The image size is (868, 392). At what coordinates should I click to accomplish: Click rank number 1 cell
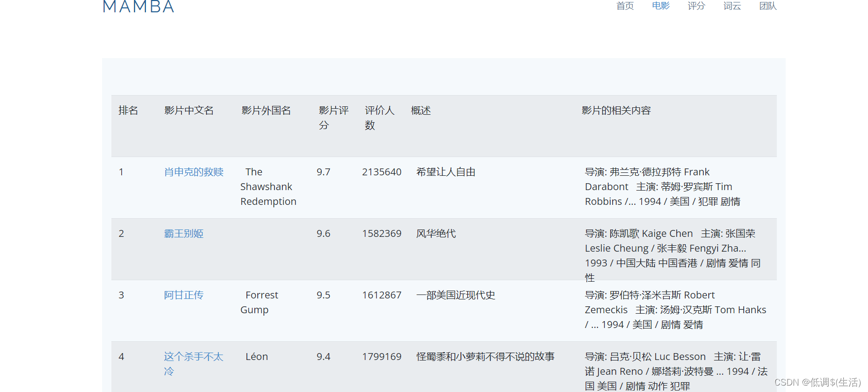pyautogui.click(x=121, y=172)
